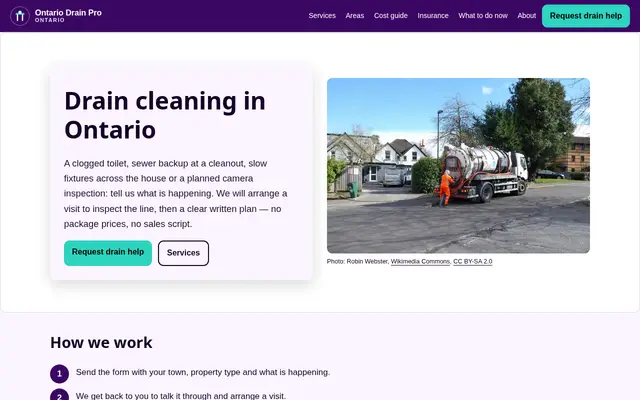640x400 pixels.
Task: Click text 'We get back to you to talk'
Action: (x=181, y=396)
